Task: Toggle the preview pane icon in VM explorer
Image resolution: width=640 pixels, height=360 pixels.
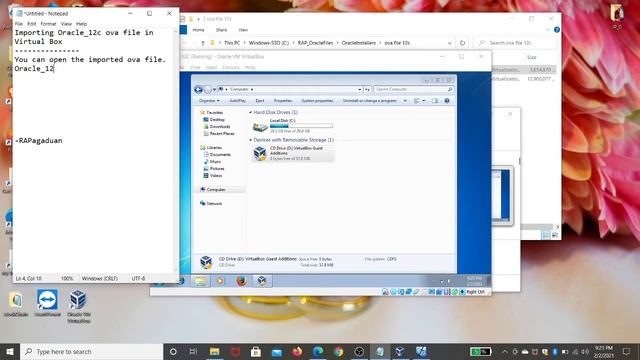Action: pyautogui.click(x=435, y=100)
